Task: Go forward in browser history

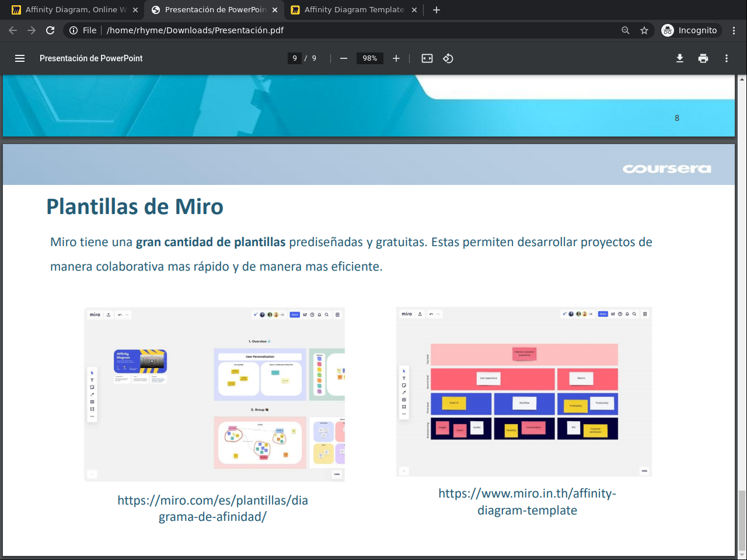Action: (32, 30)
